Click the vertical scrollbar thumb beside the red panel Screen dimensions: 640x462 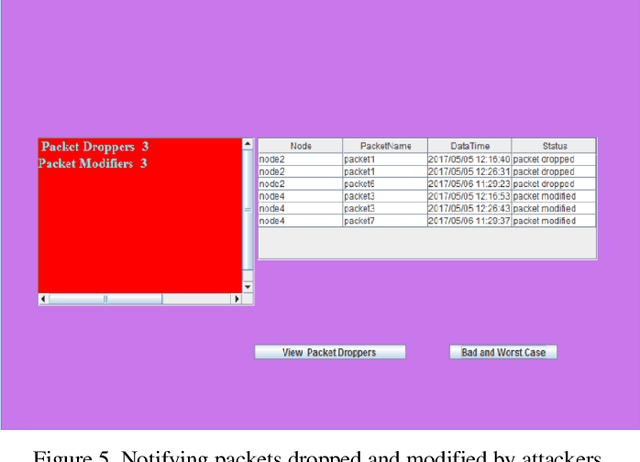coord(248,209)
